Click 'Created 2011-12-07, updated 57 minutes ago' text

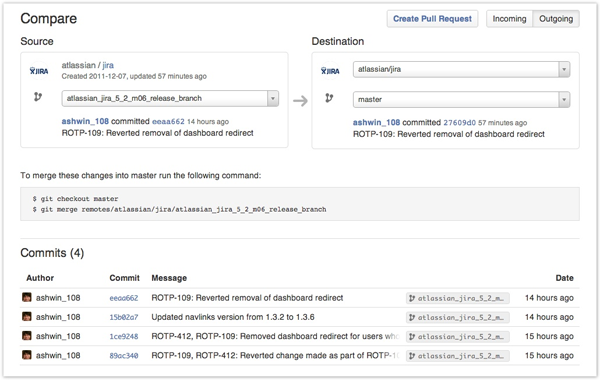(134, 76)
